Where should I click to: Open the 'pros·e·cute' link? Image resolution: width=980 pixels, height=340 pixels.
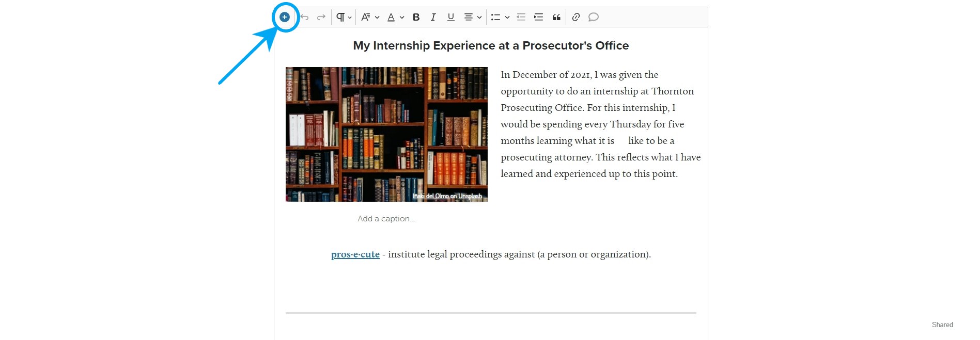pos(355,254)
